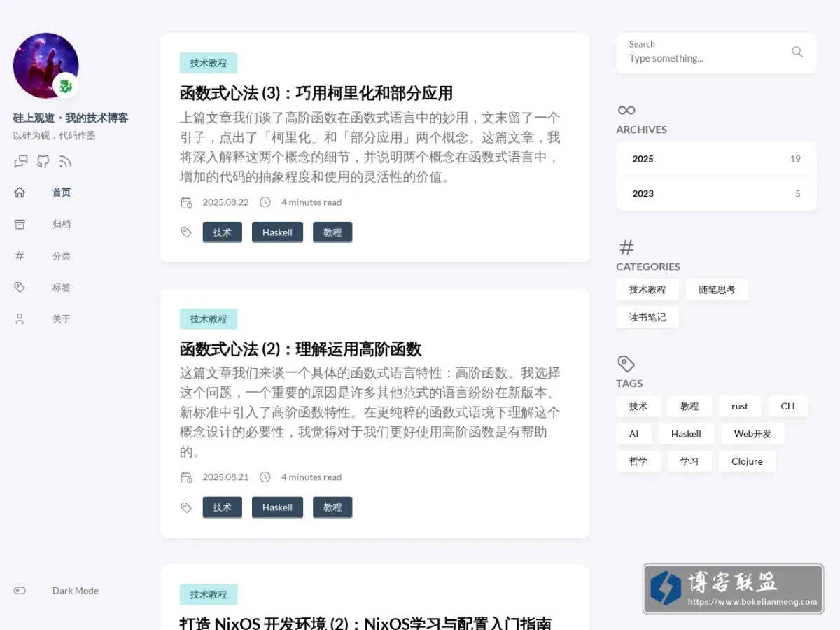Screen dimensions: 840x630
Task: Click the calendar icon next to 2025.08.21
Action: tap(186, 477)
